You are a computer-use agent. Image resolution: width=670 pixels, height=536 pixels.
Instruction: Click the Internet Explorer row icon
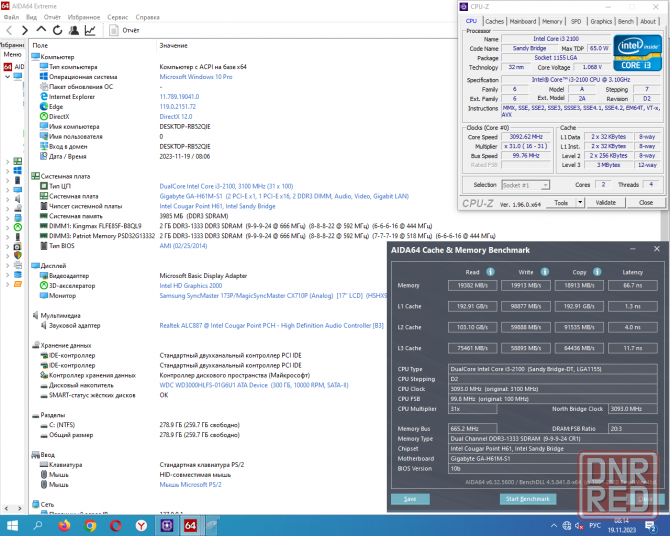coord(44,97)
